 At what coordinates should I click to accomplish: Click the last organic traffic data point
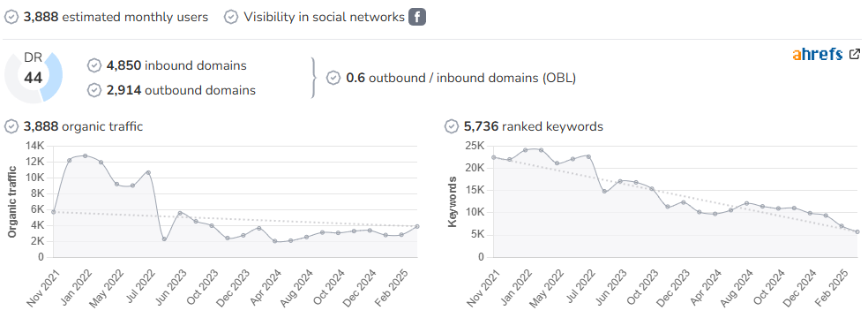tap(417, 226)
